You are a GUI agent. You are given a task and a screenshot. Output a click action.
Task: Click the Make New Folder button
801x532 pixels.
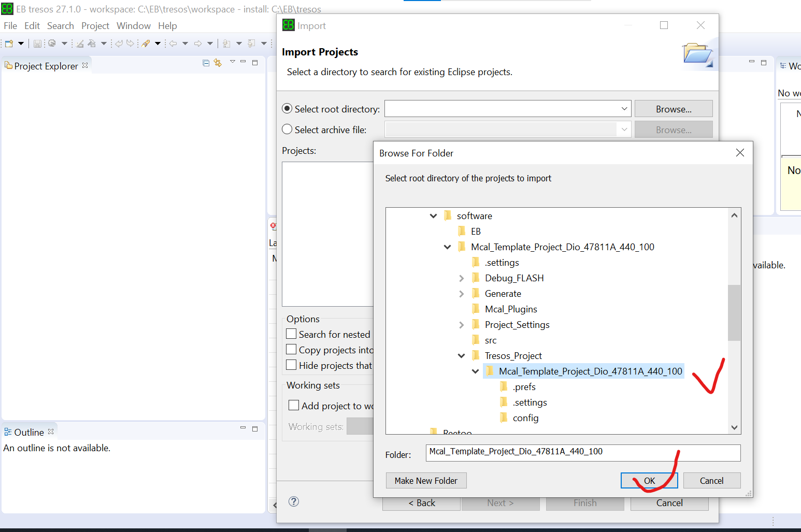point(425,480)
